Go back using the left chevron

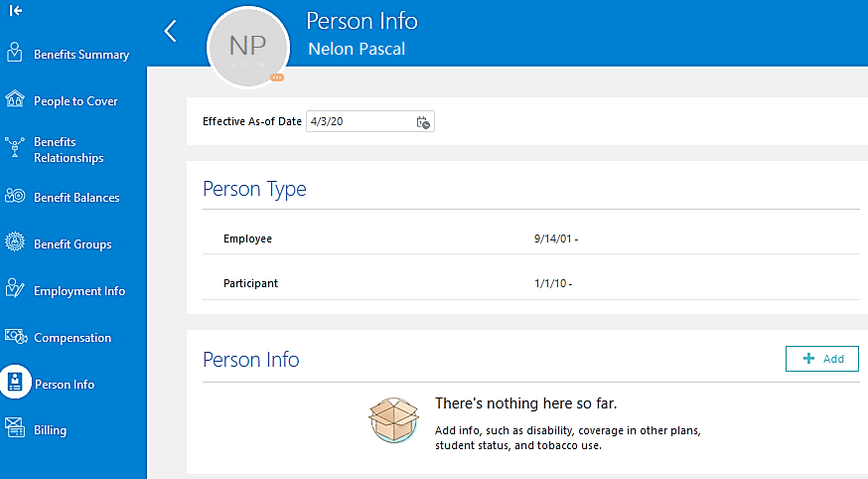(x=171, y=31)
